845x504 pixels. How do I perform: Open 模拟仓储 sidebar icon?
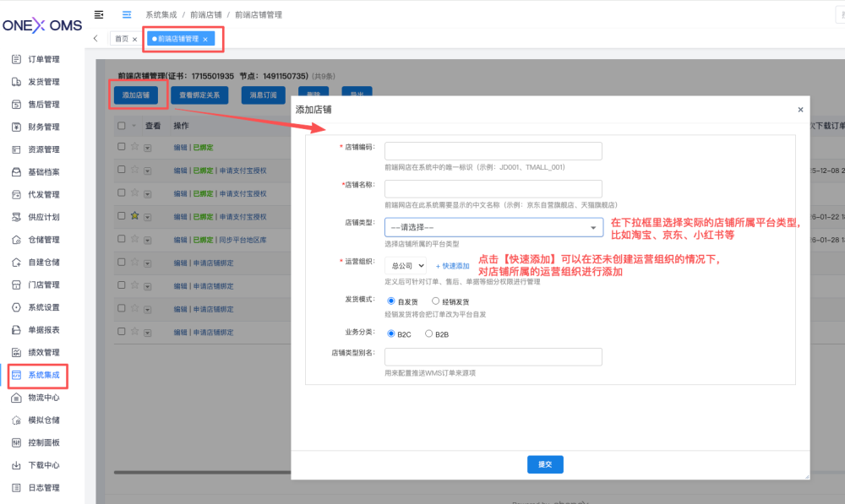[x=16, y=420]
